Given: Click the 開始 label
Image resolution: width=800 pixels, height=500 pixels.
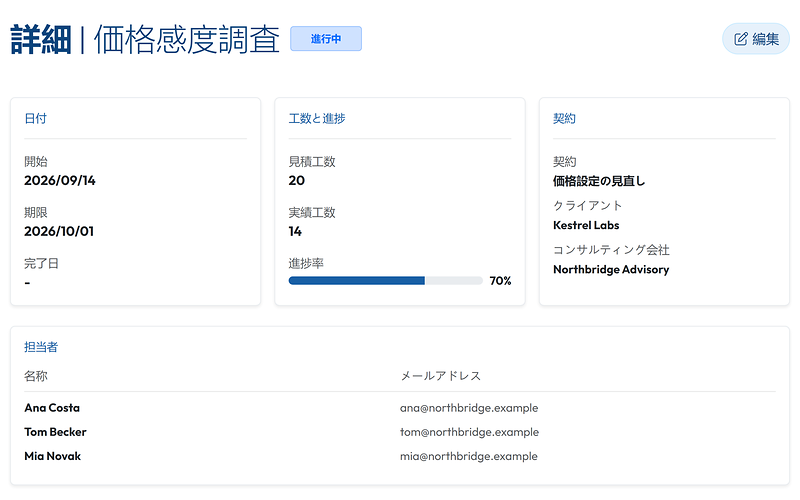Looking at the screenshot, I should [x=36, y=162].
